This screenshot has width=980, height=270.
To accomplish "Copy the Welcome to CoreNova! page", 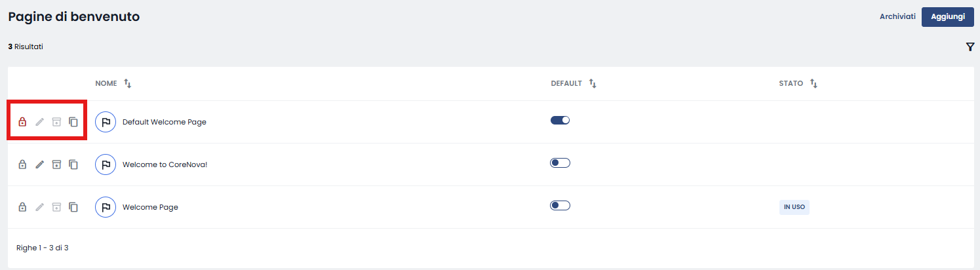I will (x=73, y=164).
